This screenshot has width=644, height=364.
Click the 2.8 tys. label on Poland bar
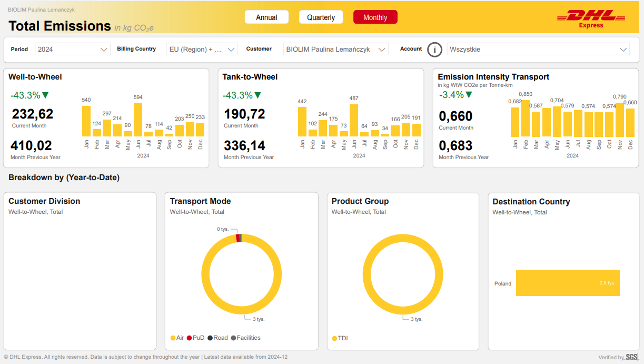coord(607,283)
